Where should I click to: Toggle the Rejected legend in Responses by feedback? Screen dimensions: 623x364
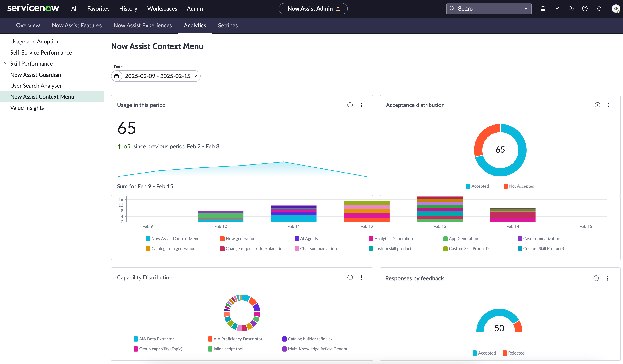[514, 353]
